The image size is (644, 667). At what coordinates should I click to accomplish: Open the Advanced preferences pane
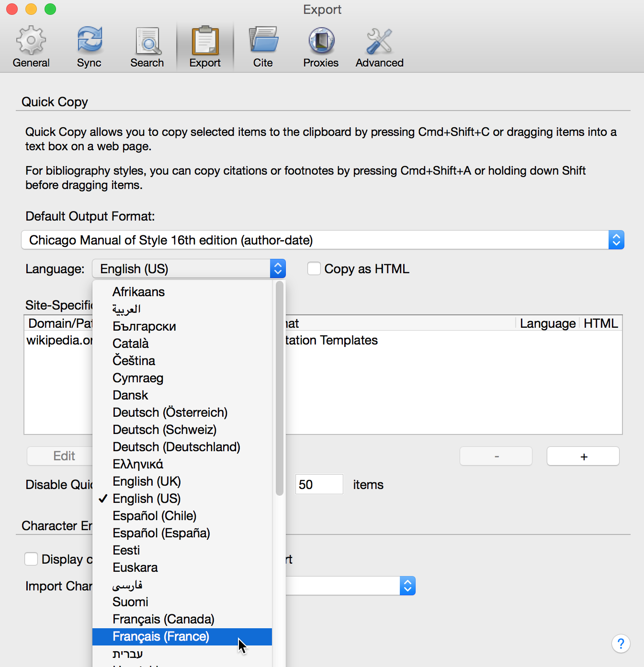click(379, 45)
